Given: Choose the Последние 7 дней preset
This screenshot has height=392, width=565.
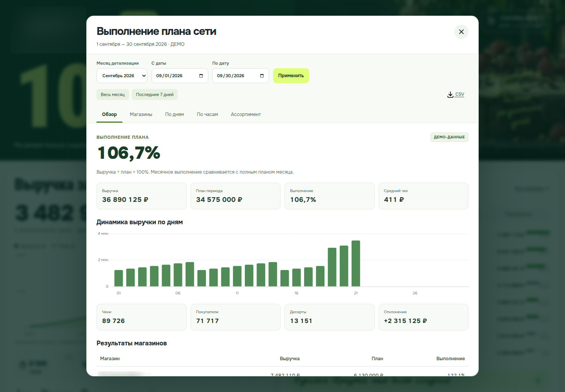Looking at the screenshot, I should click(x=155, y=94).
